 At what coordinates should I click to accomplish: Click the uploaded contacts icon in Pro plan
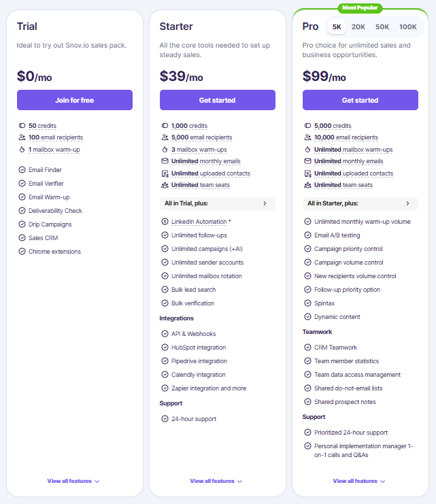307,173
